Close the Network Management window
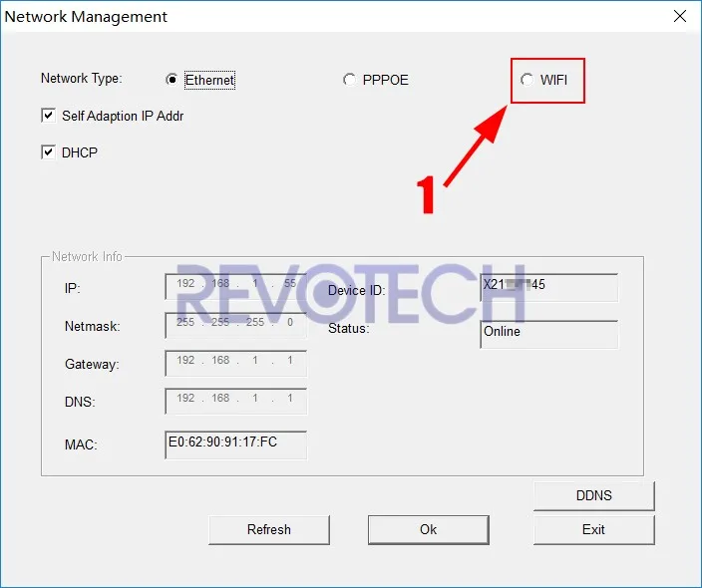 pos(680,16)
